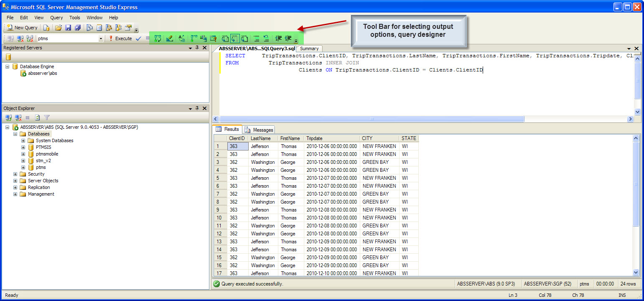Screen dimensions: 644x301
Task: Toggle auto-hide pin on Registered Servers panel
Action: tap(197, 48)
